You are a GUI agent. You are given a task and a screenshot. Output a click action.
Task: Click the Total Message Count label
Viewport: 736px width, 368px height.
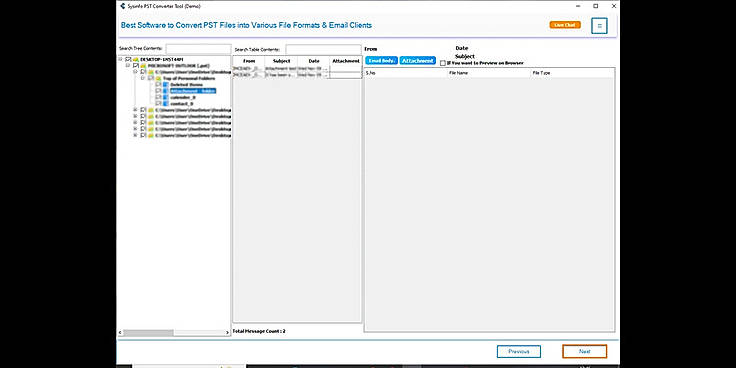pos(259,331)
